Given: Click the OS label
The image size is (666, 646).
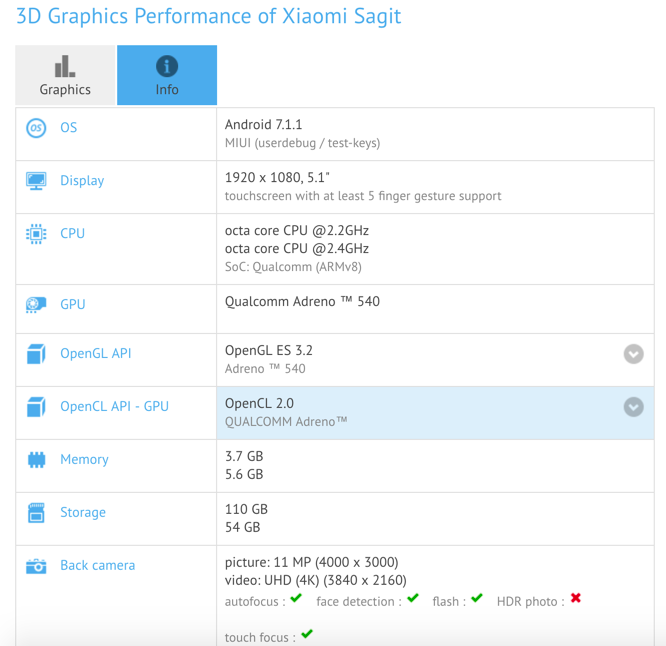Looking at the screenshot, I should point(68,127).
